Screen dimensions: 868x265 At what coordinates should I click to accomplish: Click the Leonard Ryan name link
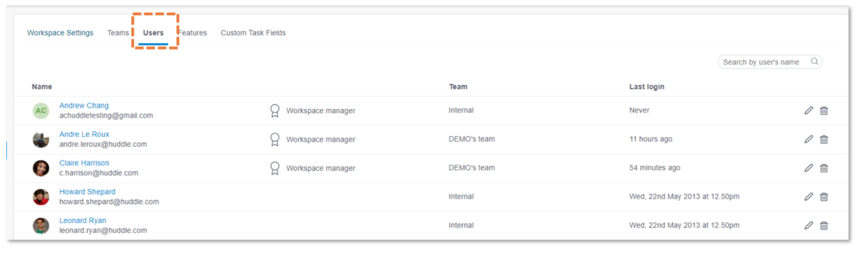tap(83, 220)
